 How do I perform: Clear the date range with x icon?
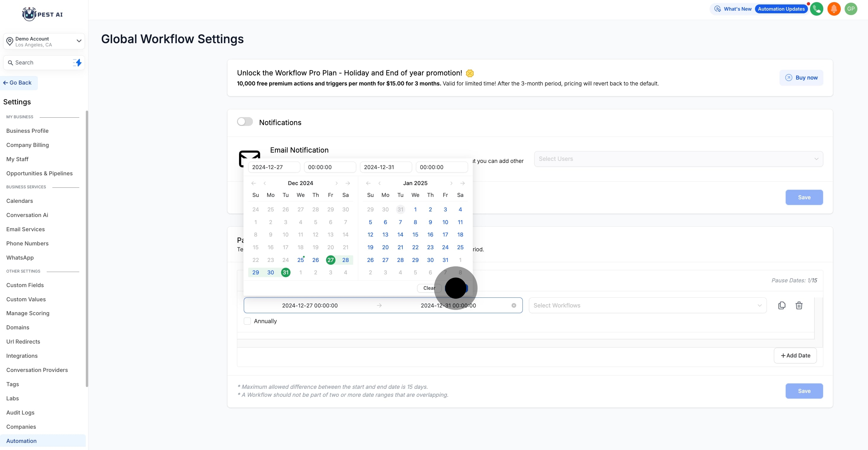coord(514,305)
